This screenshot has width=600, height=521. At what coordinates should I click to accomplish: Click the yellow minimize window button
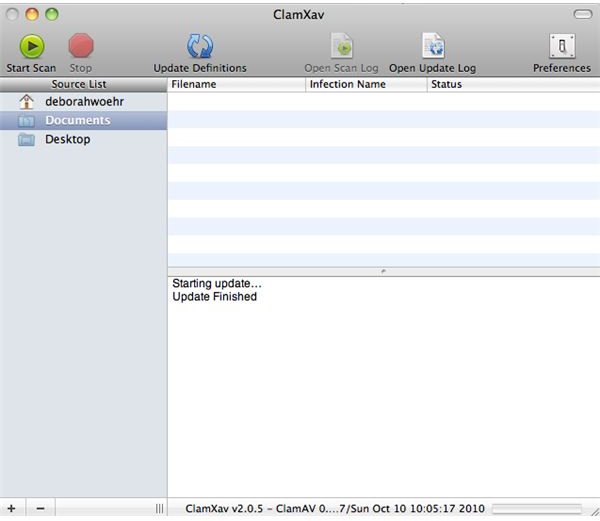pyautogui.click(x=32, y=15)
